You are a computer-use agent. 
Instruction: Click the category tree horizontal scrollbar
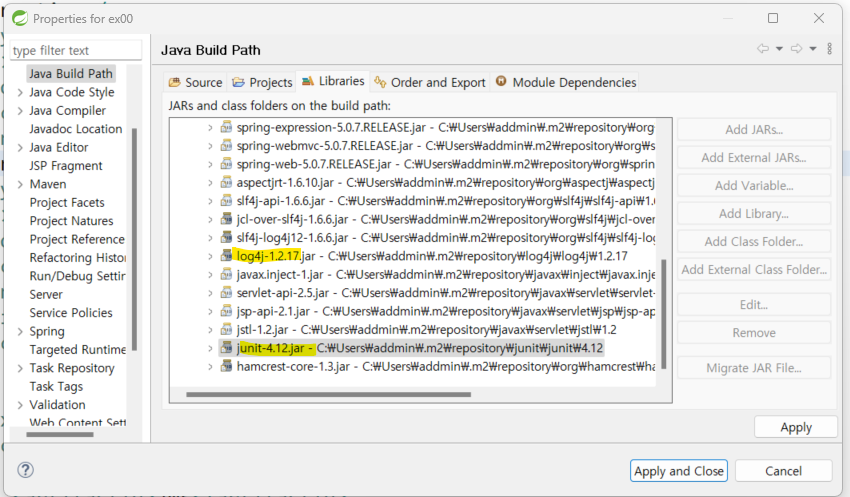[x=60, y=434]
